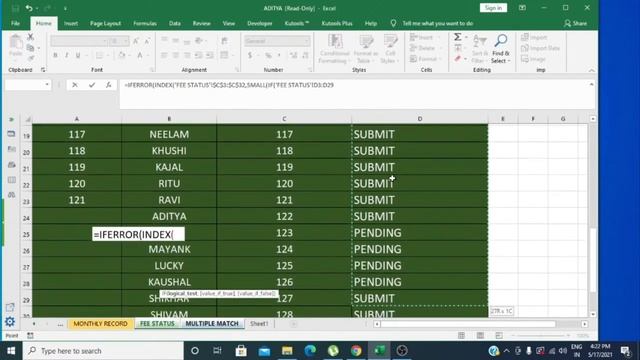Open Conditional Formatting
Screen dimensions: 640x360
tap(335, 49)
